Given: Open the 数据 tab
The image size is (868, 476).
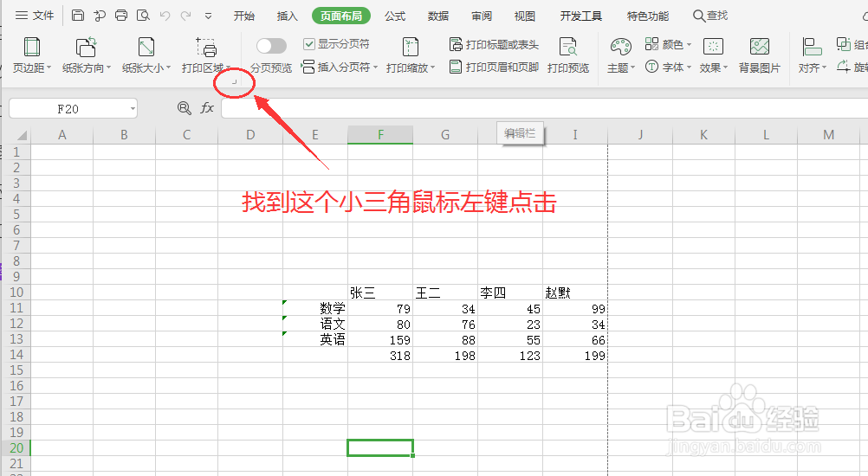Looking at the screenshot, I should [437, 16].
